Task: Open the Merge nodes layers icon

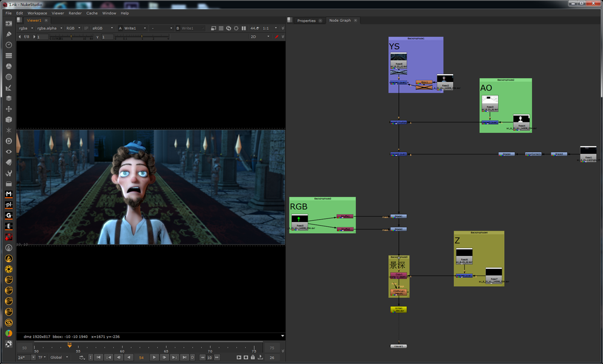Action: coord(8,98)
